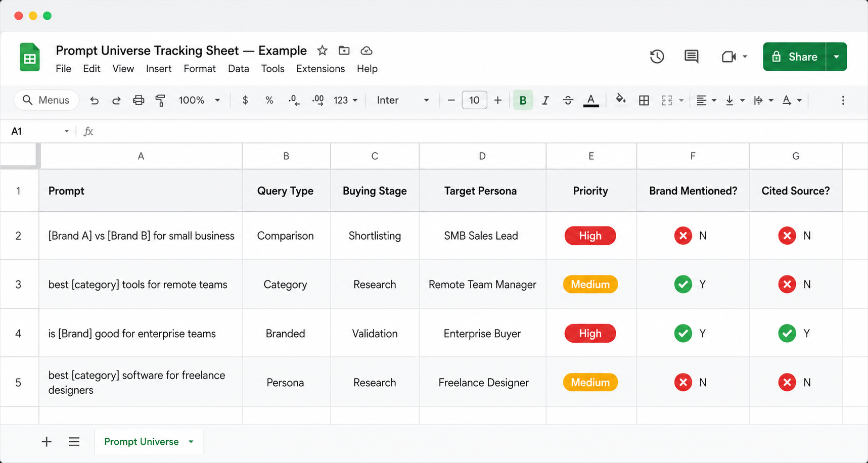Image resolution: width=868 pixels, height=463 pixels.
Task: Toggle bold formatting button
Action: [523, 100]
